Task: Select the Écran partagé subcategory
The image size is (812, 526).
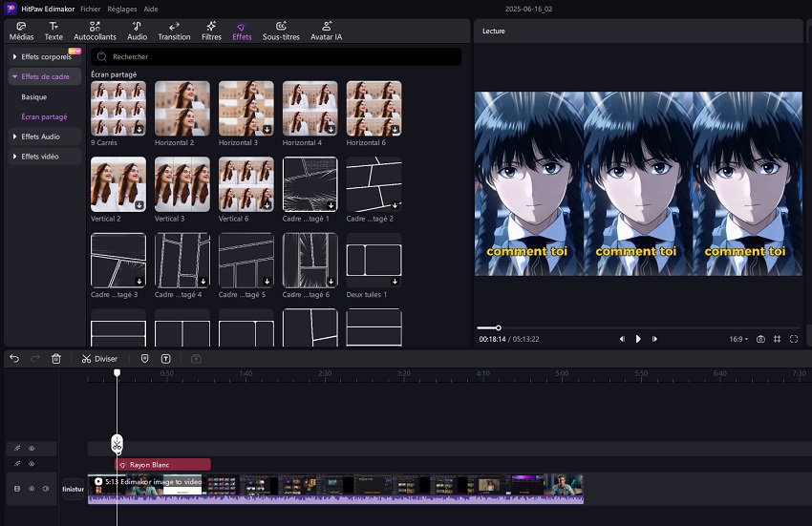Action: pyautogui.click(x=44, y=117)
